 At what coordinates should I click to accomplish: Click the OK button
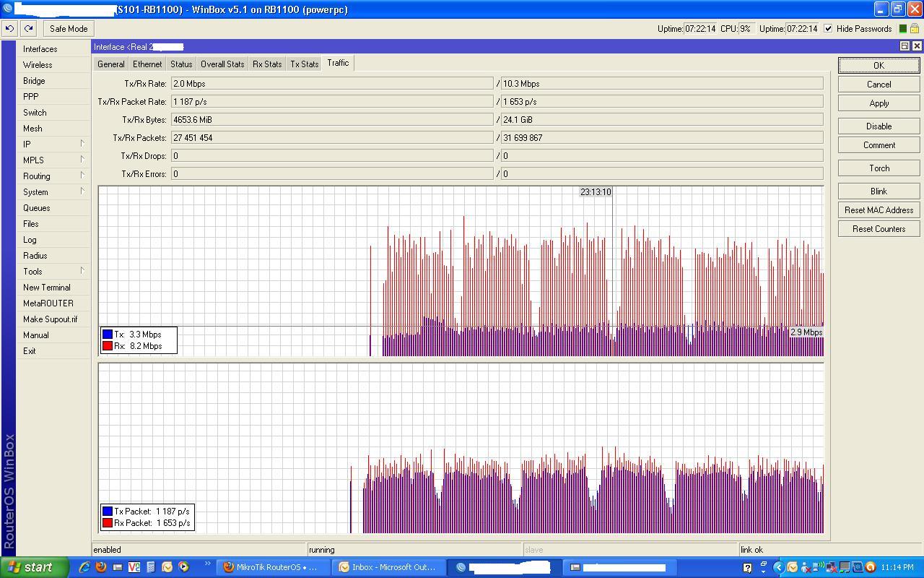[x=879, y=66]
